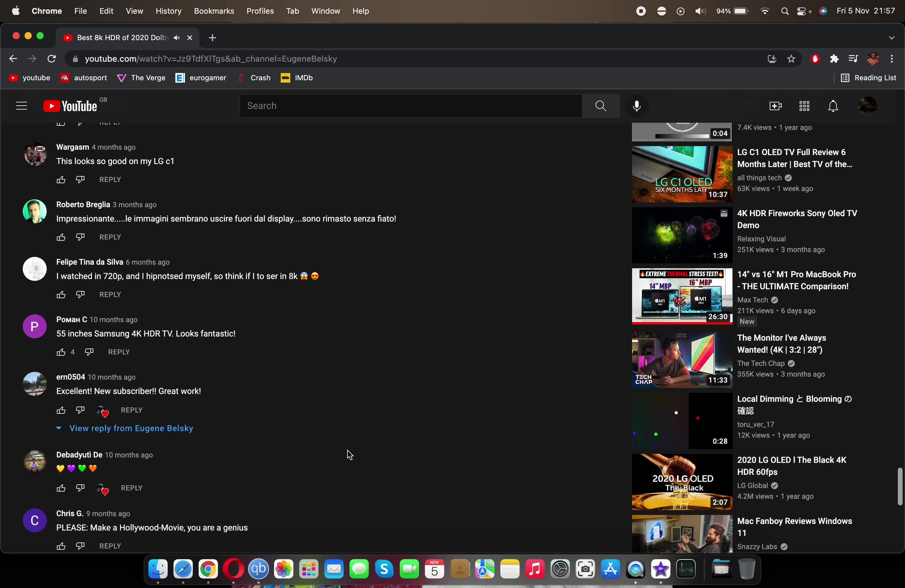The image size is (905, 588).
Task: Toggle dislike on Felipe Tina da Silva comment
Action: [80, 294]
